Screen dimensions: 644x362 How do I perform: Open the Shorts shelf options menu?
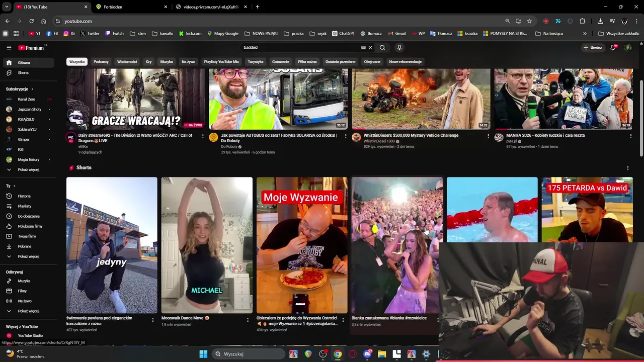click(627, 168)
